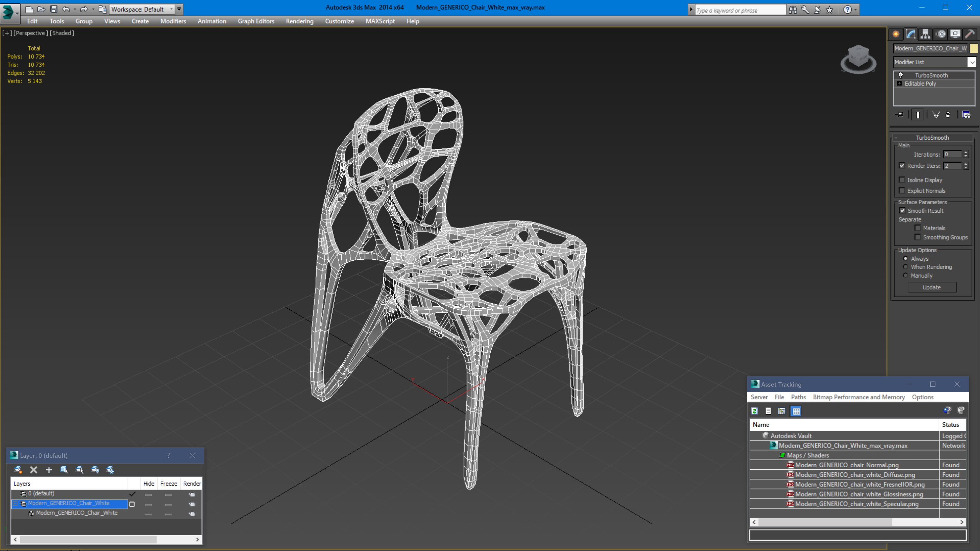Expand the Editable Poly plus sign
980x551 pixels.
pyautogui.click(x=899, y=84)
